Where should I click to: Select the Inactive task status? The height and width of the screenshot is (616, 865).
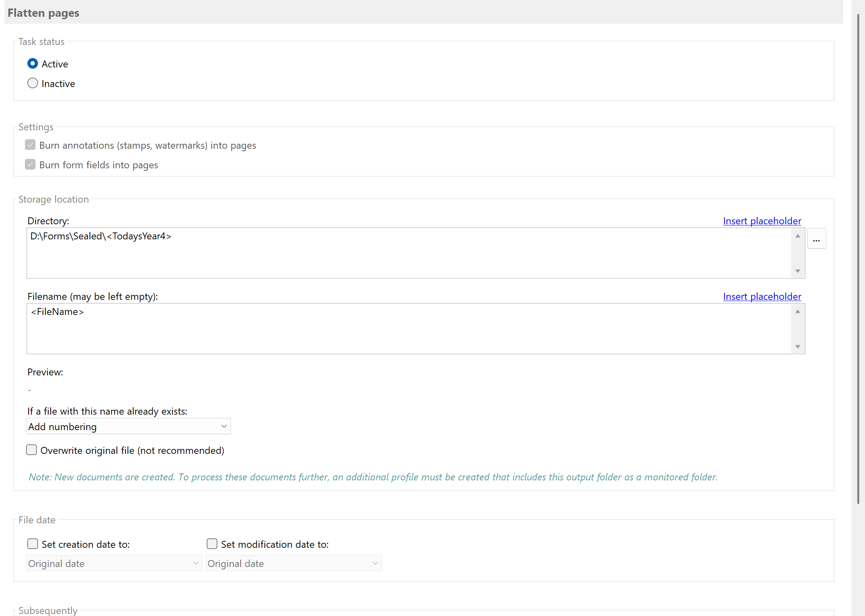(x=32, y=83)
